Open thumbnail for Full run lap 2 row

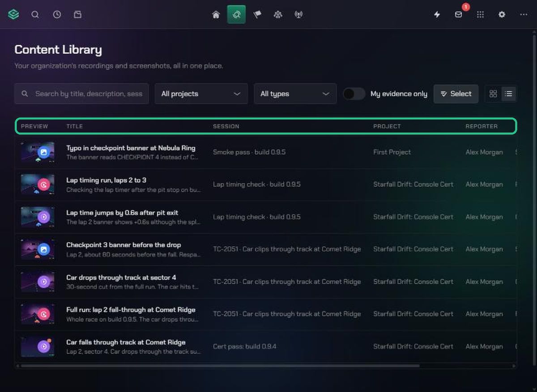click(38, 314)
